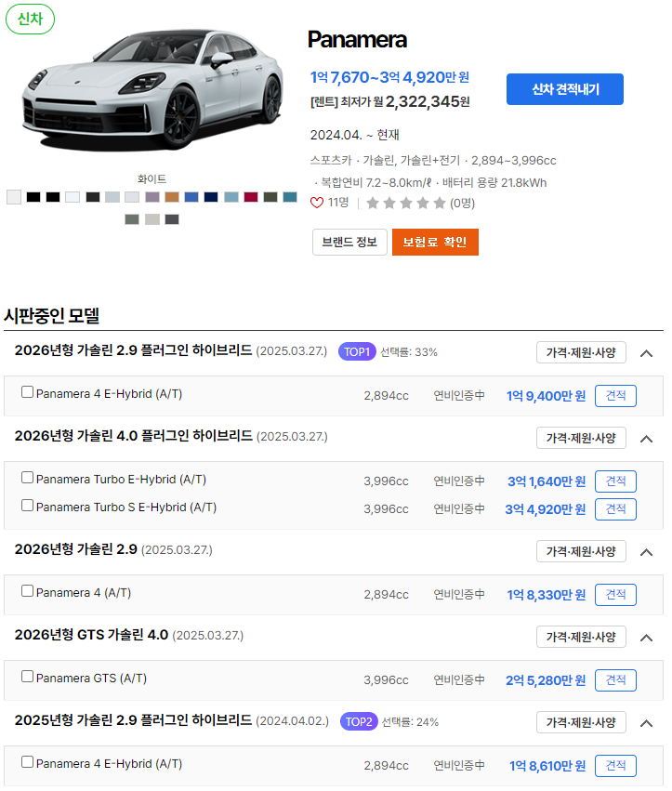Select the olive green color swatch
672x791 pixels.
270,197
